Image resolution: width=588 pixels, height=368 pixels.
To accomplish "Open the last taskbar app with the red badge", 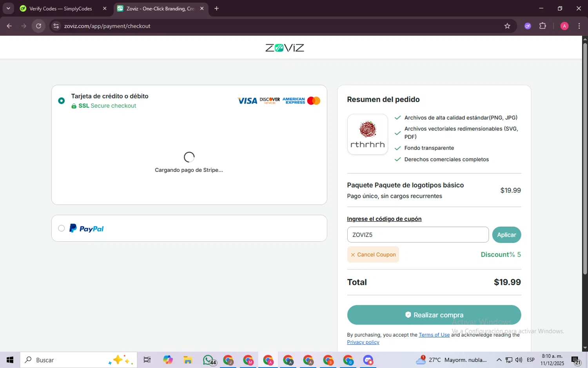I will point(368,360).
